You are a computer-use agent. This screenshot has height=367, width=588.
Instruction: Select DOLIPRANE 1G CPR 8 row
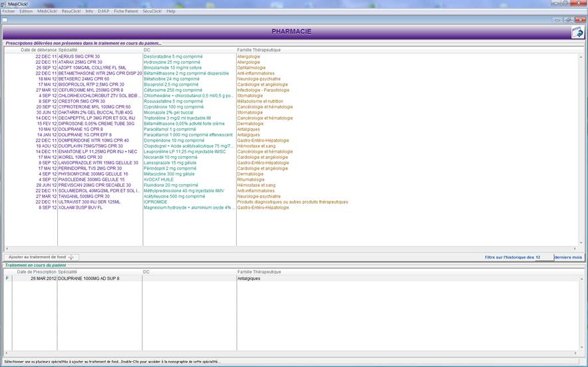[291, 130]
